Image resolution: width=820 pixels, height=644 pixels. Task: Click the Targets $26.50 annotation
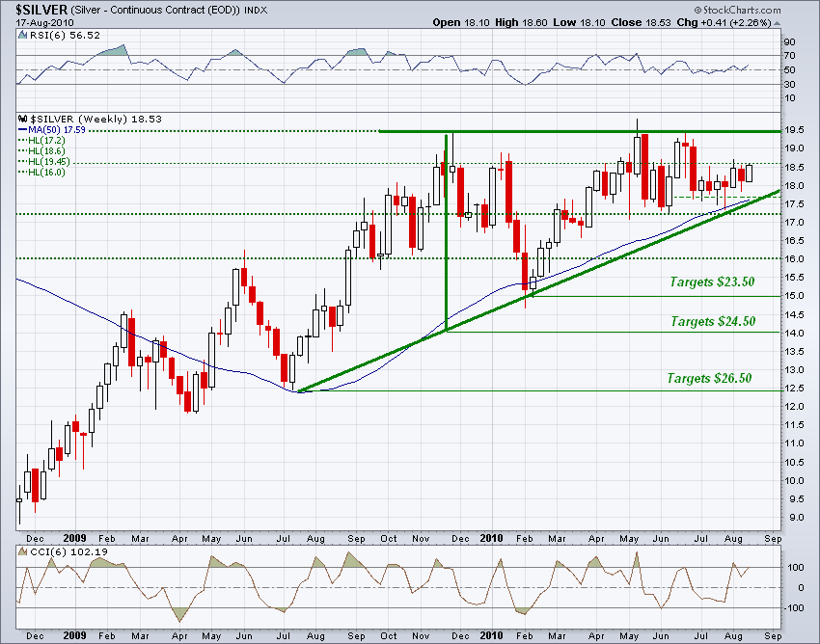(709, 378)
